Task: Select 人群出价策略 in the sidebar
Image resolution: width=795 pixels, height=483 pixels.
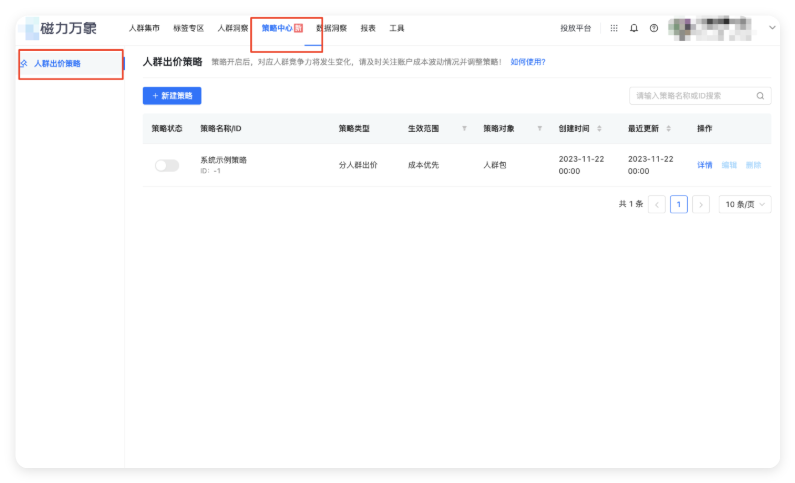Action: click(70, 64)
